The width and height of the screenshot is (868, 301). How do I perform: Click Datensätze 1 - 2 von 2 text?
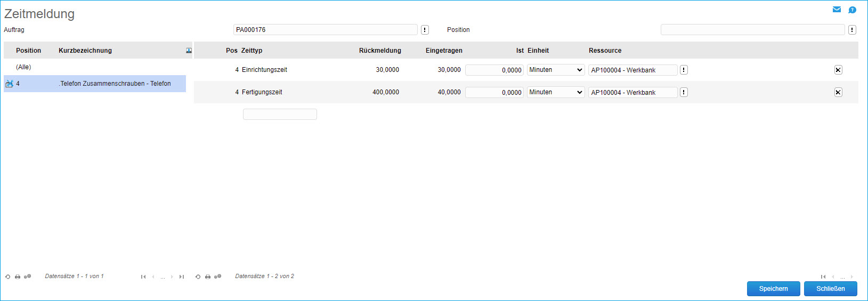(x=264, y=276)
